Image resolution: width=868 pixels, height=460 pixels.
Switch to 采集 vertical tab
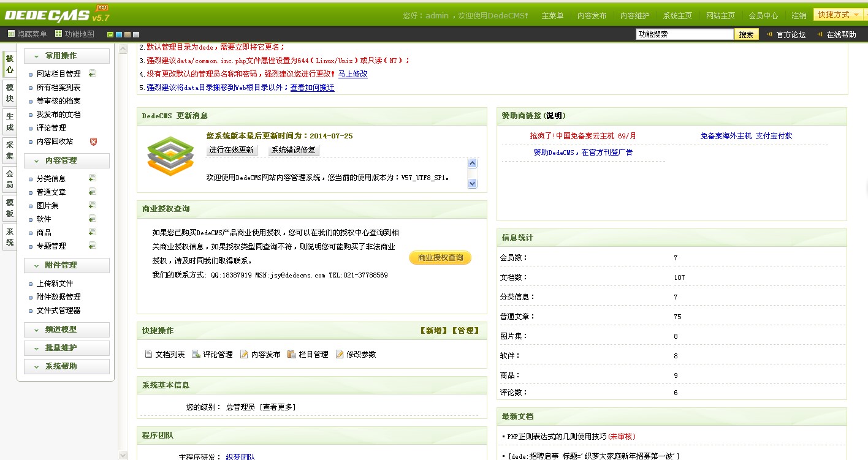pyautogui.click(x=9, y=151)
